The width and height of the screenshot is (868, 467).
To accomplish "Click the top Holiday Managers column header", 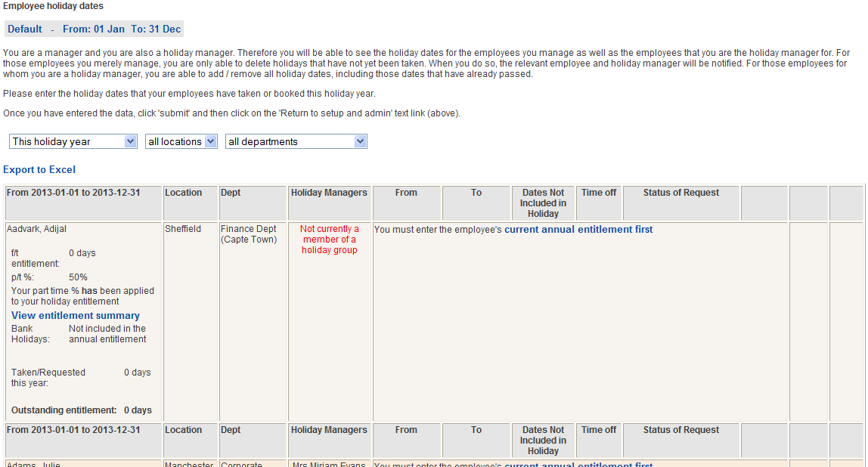I will click(x=329, y=193).
